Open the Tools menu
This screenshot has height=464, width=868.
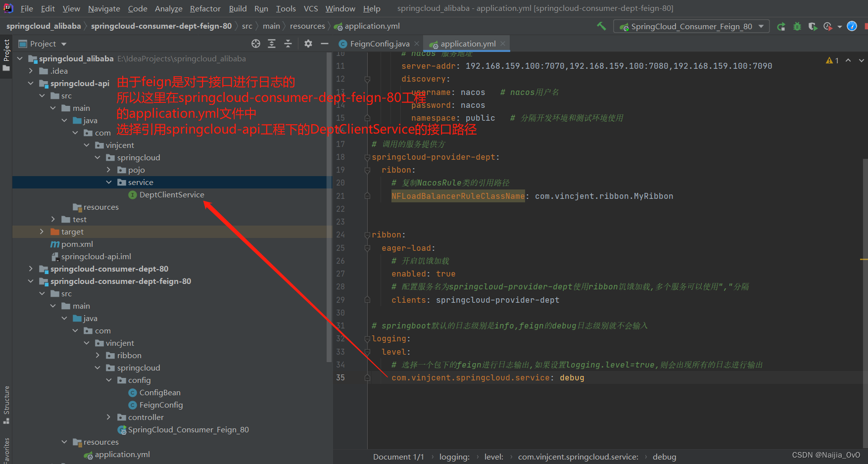(286, 8)
